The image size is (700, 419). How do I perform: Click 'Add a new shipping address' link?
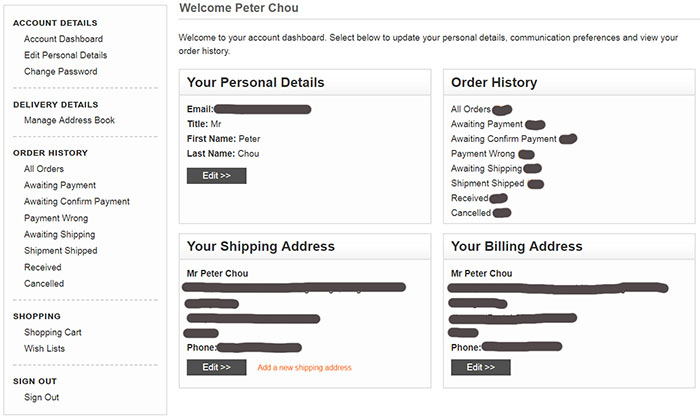coord(304,368)
